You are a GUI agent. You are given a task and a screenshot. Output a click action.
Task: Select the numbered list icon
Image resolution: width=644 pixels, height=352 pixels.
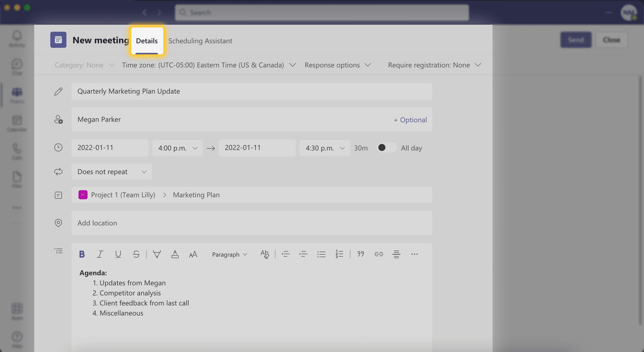point(339,254)
